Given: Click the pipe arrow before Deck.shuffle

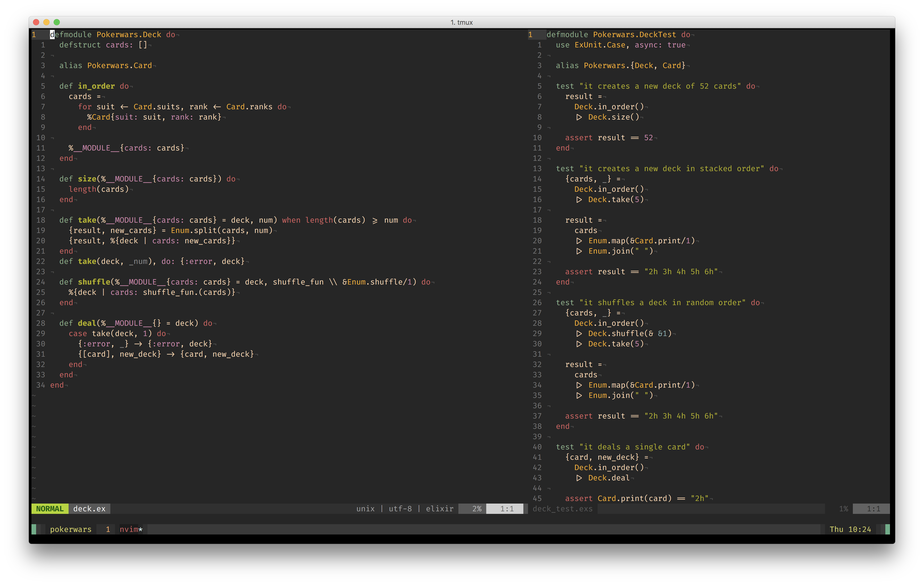Looking at the screenshot, I should (x=579, y=334).
